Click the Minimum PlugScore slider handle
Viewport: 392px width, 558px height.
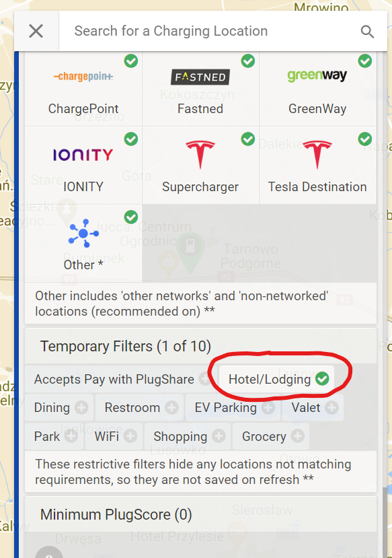pos(49,553)
